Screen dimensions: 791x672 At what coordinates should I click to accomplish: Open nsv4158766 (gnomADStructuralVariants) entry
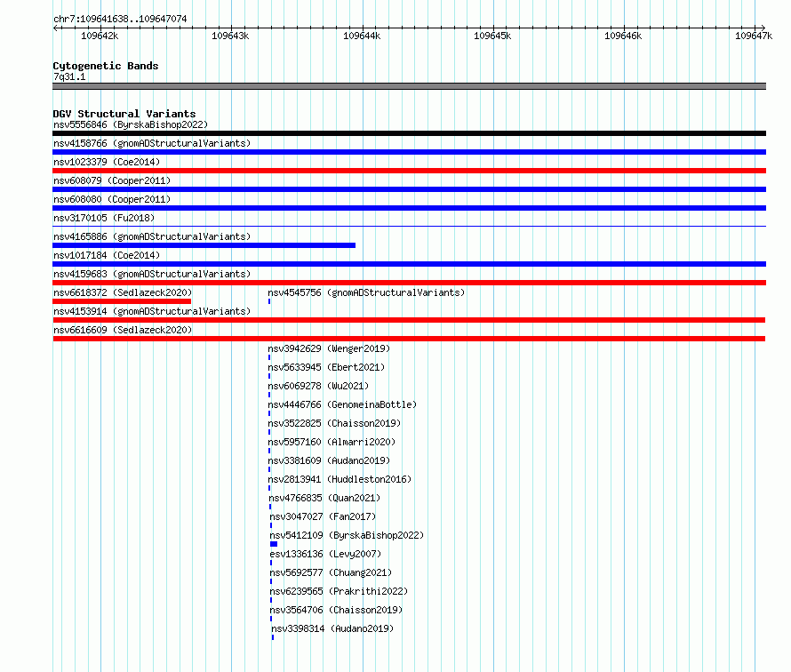pyautogui.click(x=152, y=143)
